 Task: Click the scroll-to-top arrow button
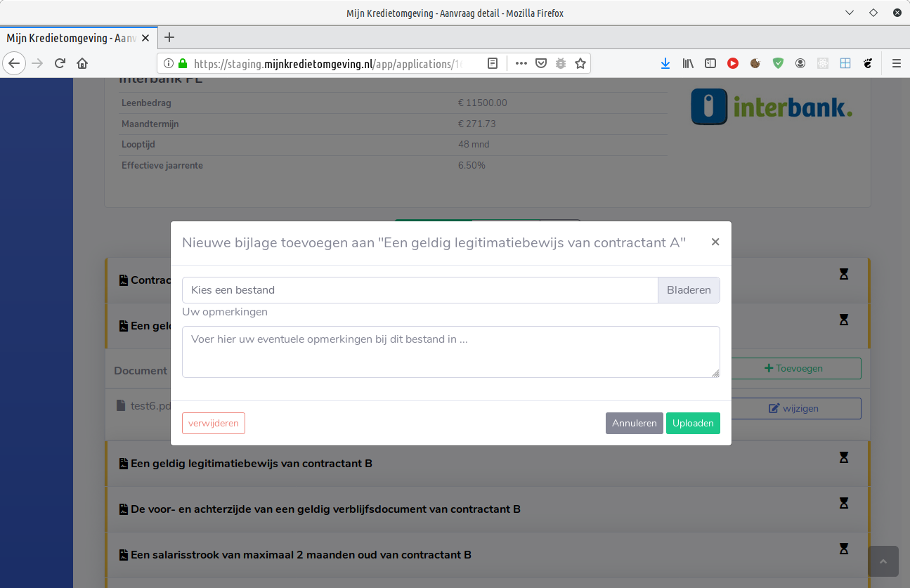pyautogui.click(x=883, y=561)
